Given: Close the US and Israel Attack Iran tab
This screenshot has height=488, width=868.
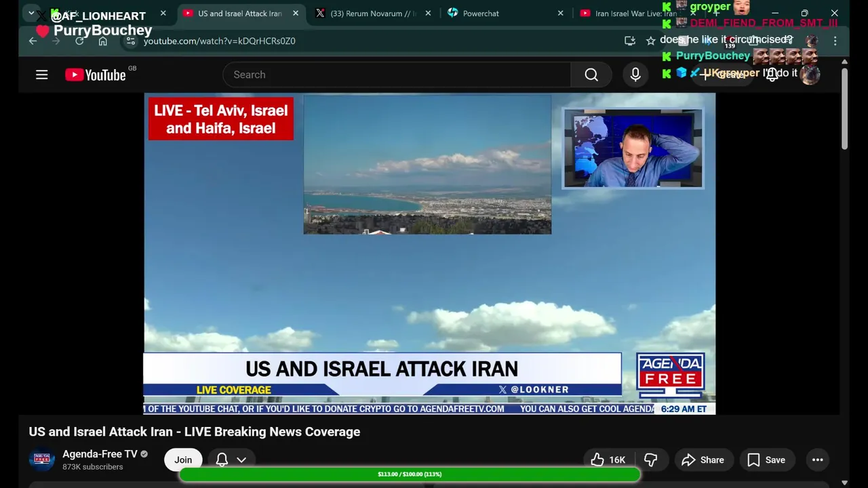Looking at the screenshot, I should point(296,14).
